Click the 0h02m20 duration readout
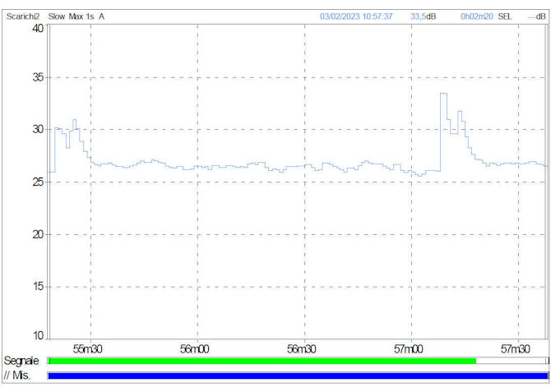 click(476, 16)
